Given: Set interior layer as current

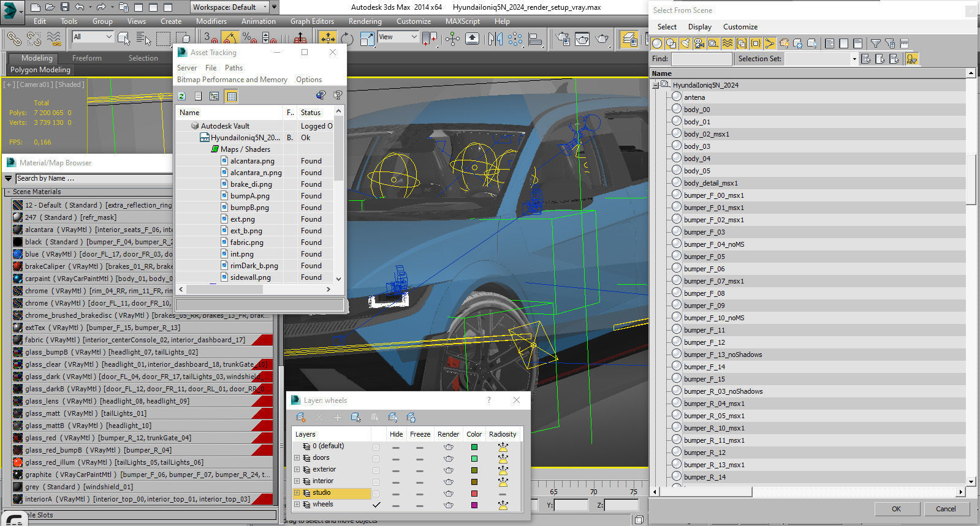Looking at the screenshot, I should (376, 482).
